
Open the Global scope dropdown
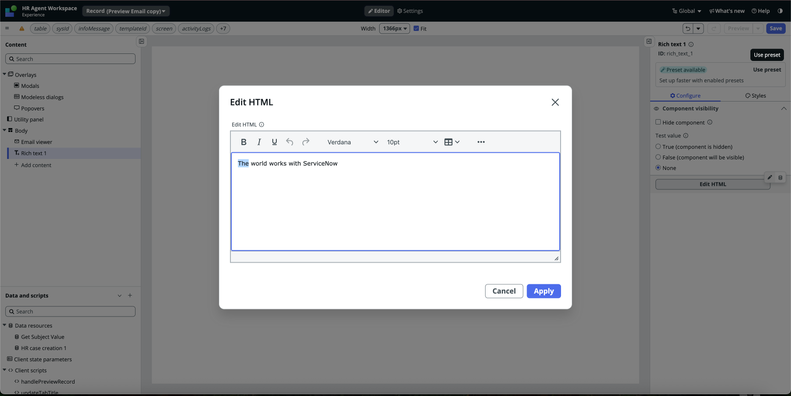click(x=687, y=11)
